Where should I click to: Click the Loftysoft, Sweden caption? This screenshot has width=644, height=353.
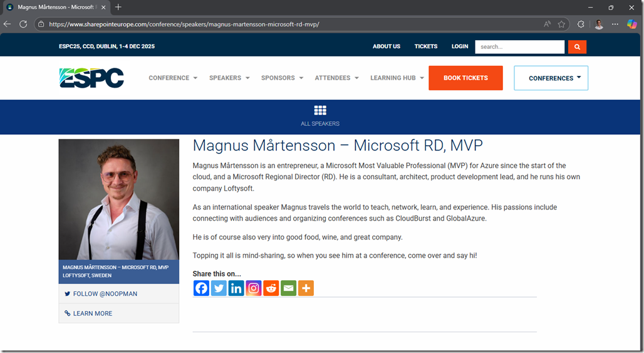87,275
